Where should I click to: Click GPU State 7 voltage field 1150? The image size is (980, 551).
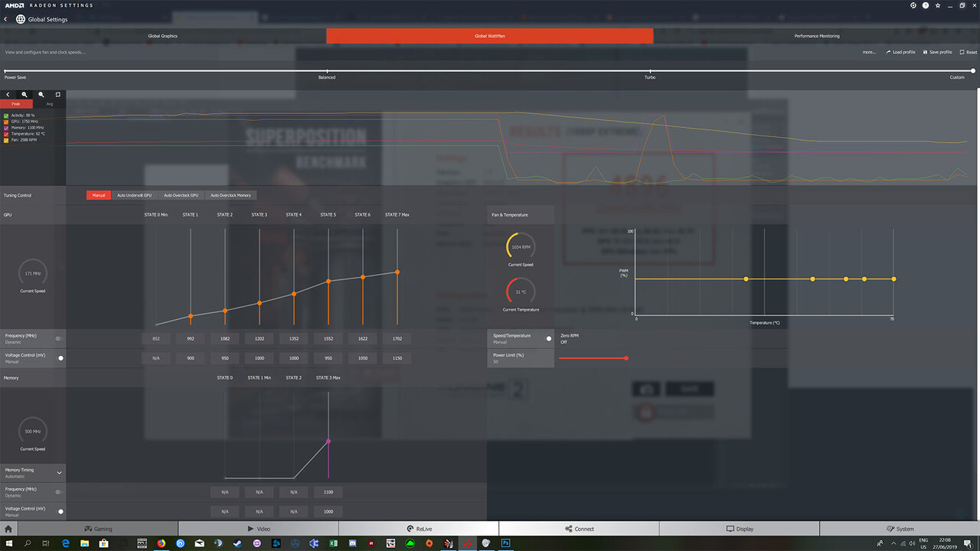click(x=397, y=358)
